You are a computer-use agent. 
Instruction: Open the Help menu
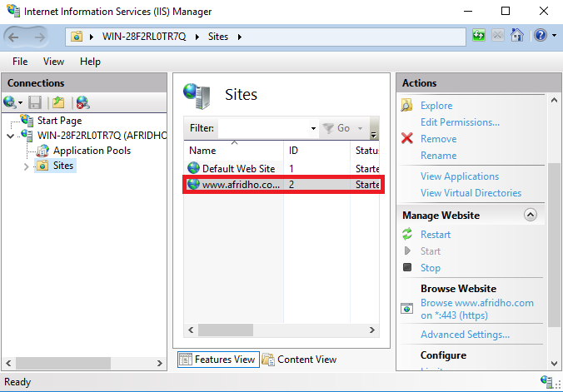pyautogui.click(x=90, y=62)
